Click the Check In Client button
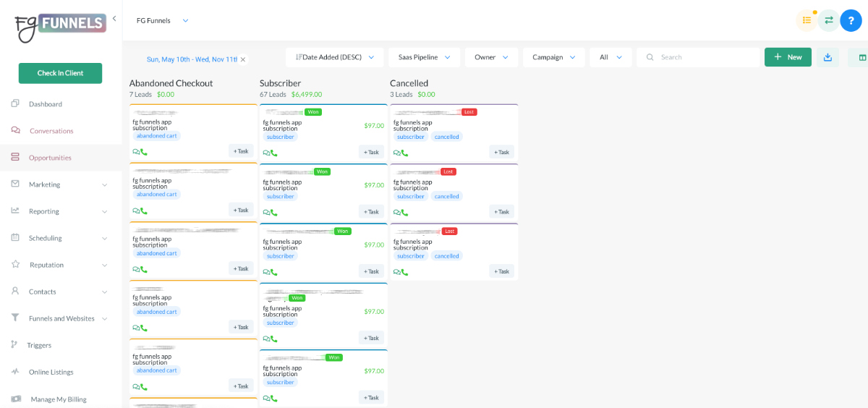Image resolution: width=868 pixels, height=408 pixels. pyautogui.click(x=60, y=73)
